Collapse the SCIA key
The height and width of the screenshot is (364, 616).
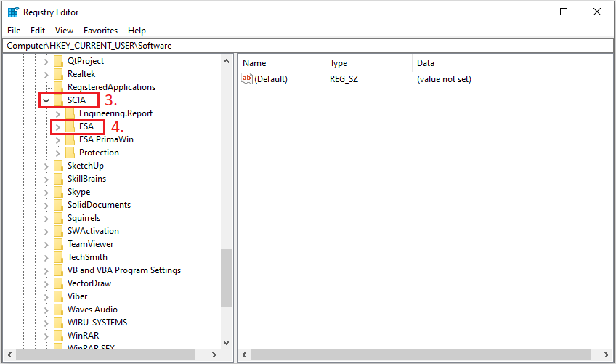click(x=46, y=100)
